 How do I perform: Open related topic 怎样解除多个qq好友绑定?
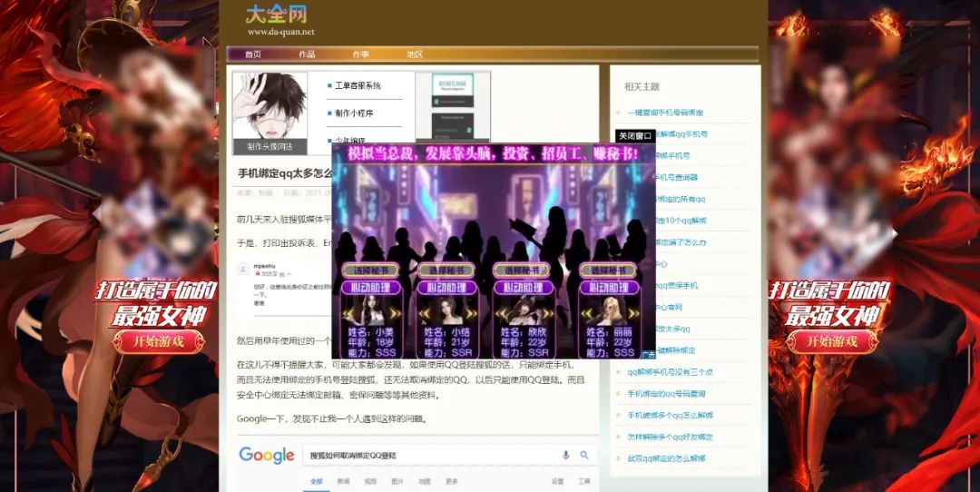click(x=670, y=437)
